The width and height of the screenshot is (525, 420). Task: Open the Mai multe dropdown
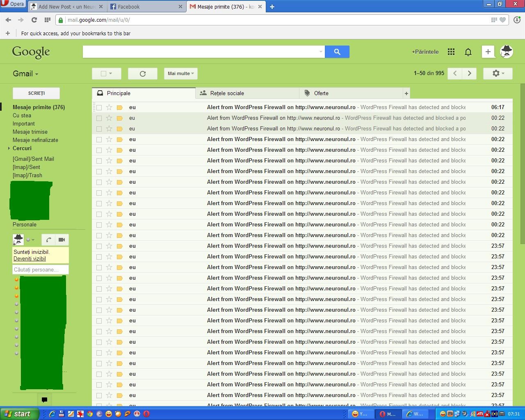[x=181, y=73]
